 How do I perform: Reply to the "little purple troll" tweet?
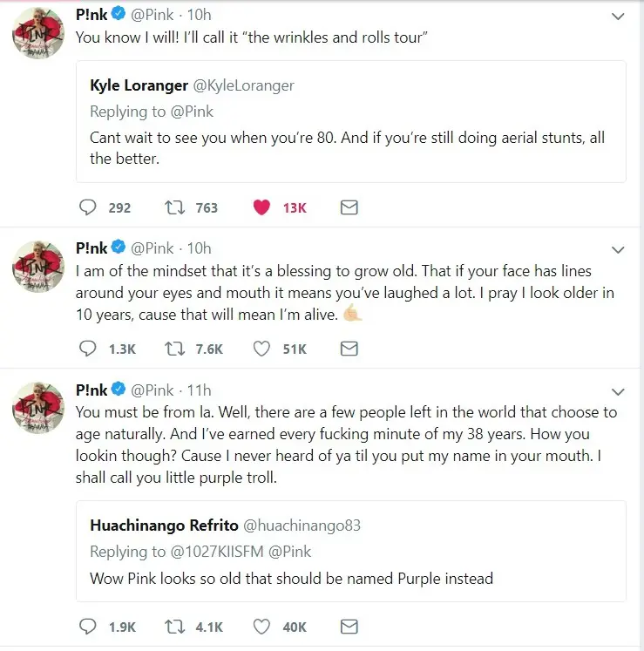tap(88, 627)
